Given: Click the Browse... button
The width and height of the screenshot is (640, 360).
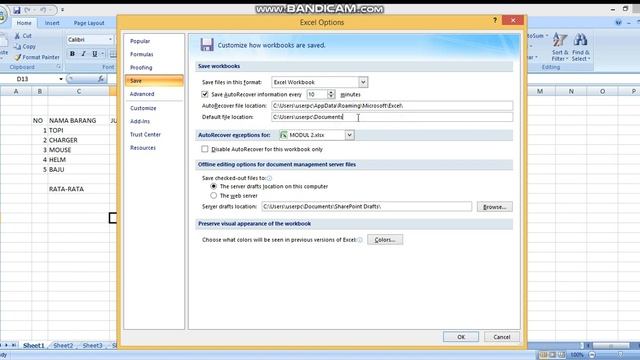Looking at the screenshot, I should (x=494, y=207).
